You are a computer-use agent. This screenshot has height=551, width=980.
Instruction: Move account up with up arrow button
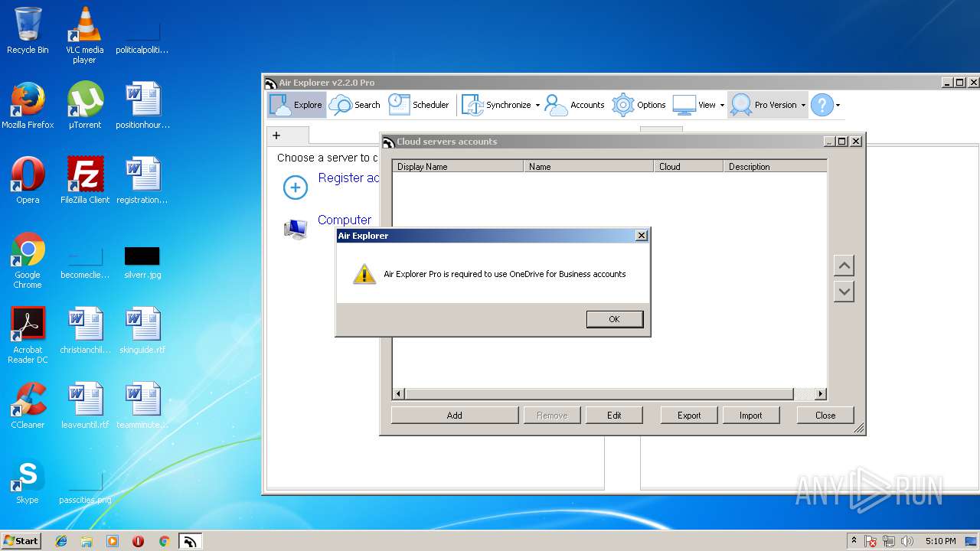(844, 266)
